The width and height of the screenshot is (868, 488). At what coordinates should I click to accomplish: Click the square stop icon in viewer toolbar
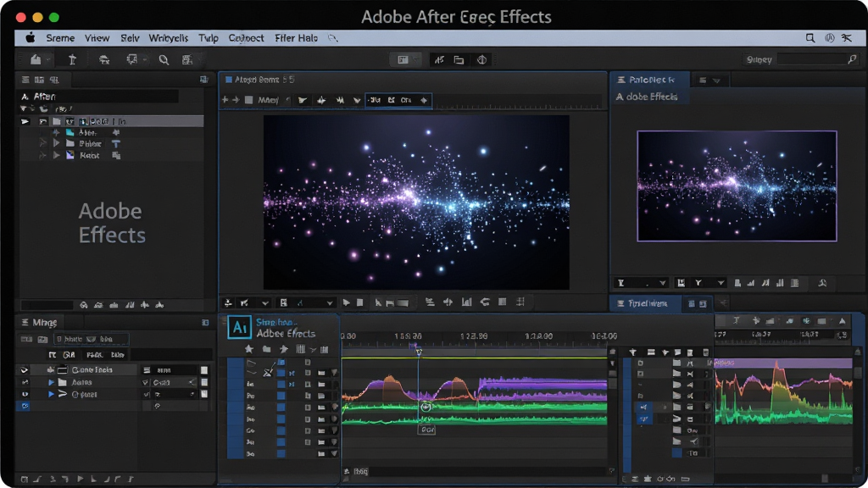248,100
